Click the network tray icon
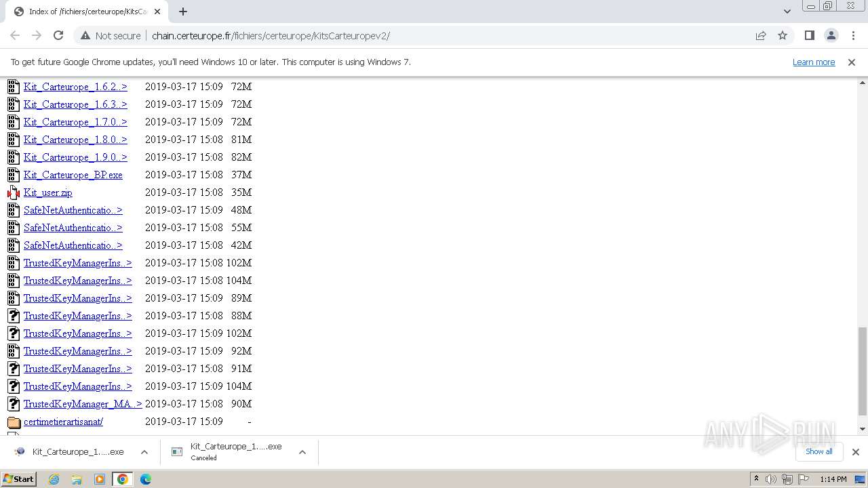Image resolution: width=868 pixels, height=488 pixels. [x=787, y=479]
